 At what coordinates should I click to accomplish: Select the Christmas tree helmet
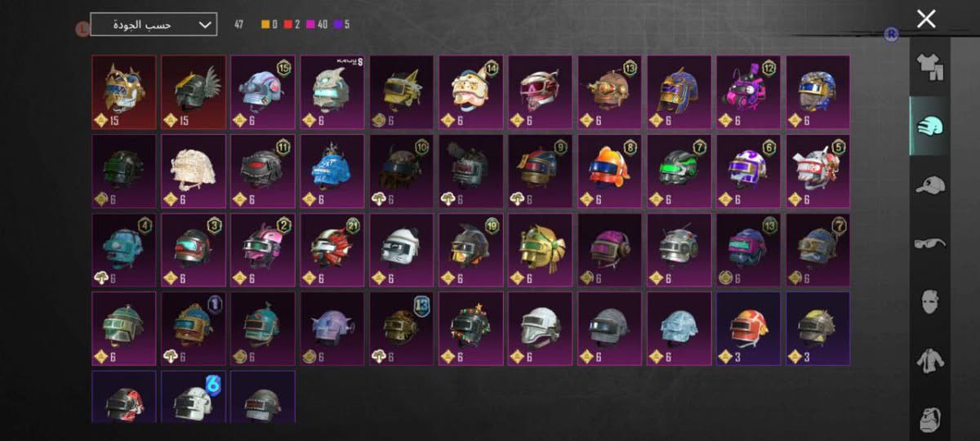471,328
